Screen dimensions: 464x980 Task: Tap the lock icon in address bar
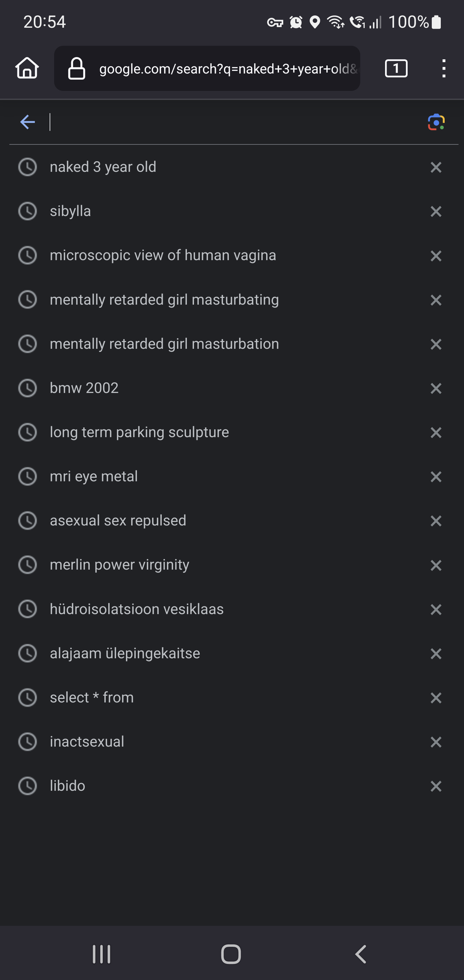coord(76,68)
